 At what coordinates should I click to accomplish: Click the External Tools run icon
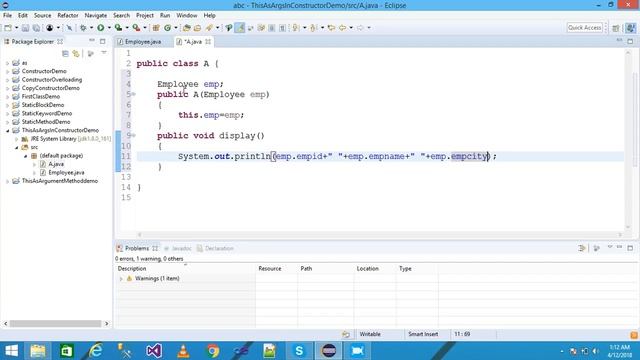(136, 28)
